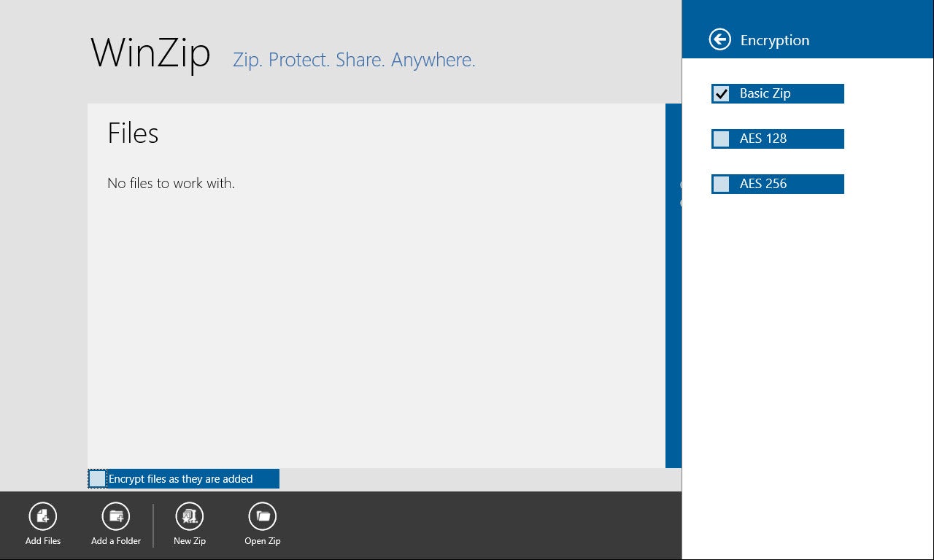
Task: Click the 'Zip. Protect. Share. Anywhere.' tagline
Action: click(x=354, y=60)
